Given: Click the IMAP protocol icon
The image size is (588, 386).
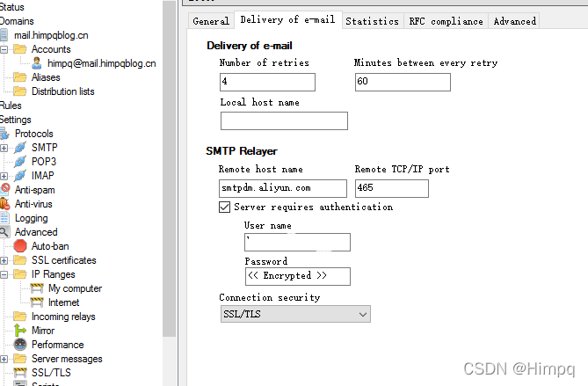Looking at the screenshot, I should coord(20,176).
